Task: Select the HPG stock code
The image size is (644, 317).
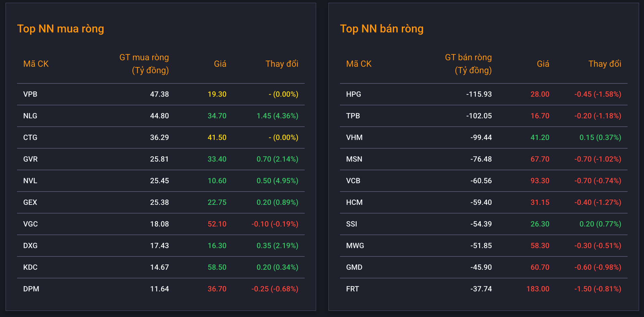Action: 354,94
